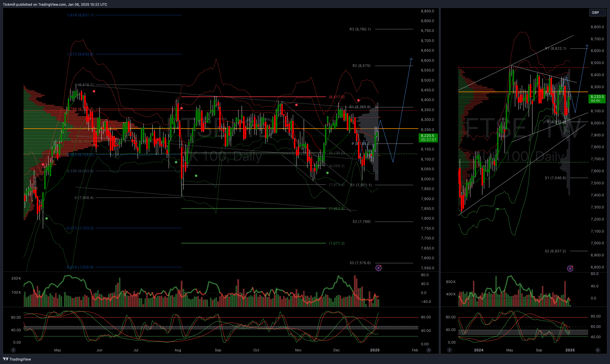Click the lightning event icon on the weekly chart

[x=570, y=268]
